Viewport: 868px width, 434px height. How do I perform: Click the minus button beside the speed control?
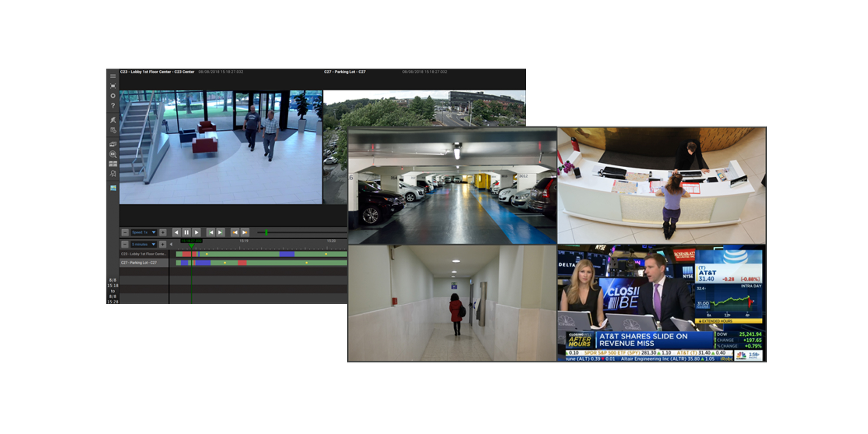pos(125,232)
